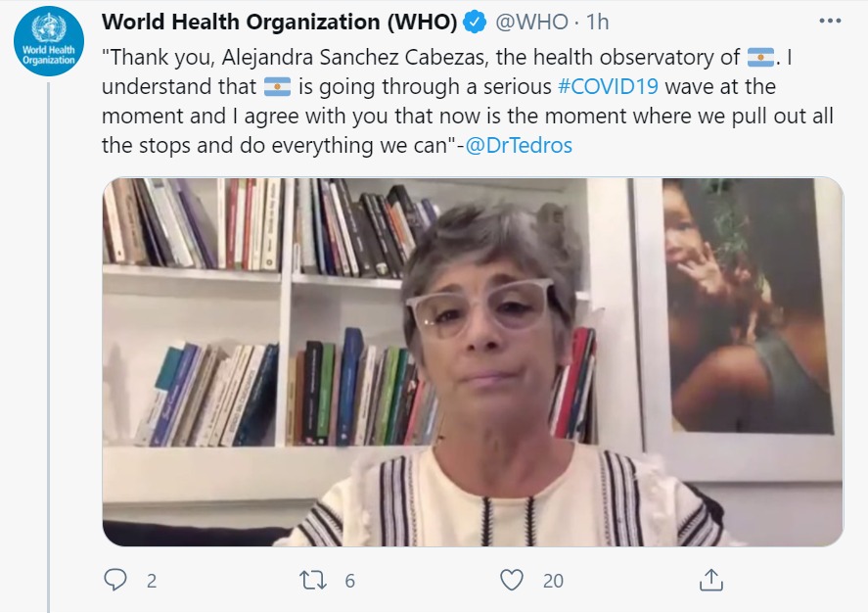The image size is (868, 613).
Task: Open the share tweet icon
Action: (x=710, y=580)
